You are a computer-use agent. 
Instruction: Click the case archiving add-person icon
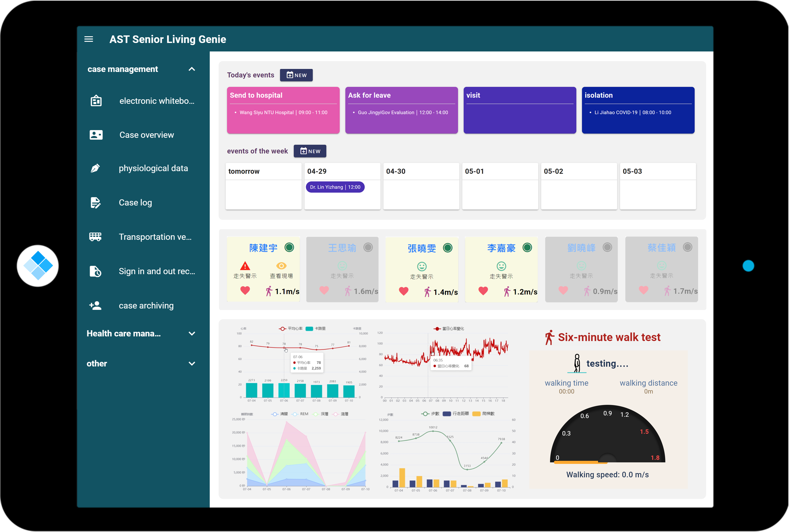[95, 305]
